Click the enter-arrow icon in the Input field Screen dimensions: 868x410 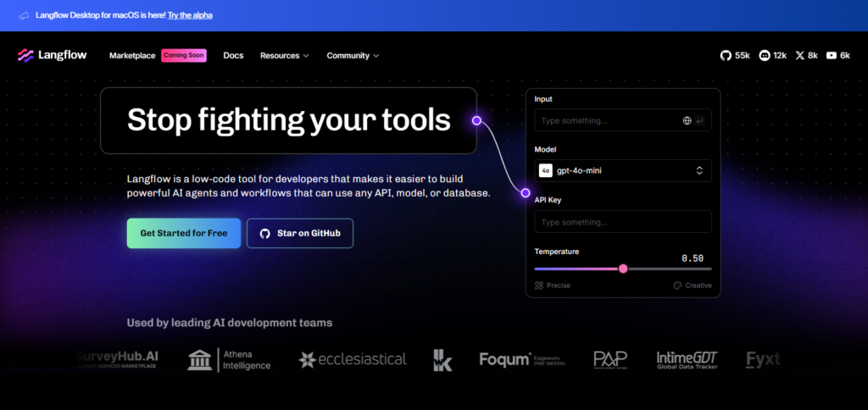699,120
